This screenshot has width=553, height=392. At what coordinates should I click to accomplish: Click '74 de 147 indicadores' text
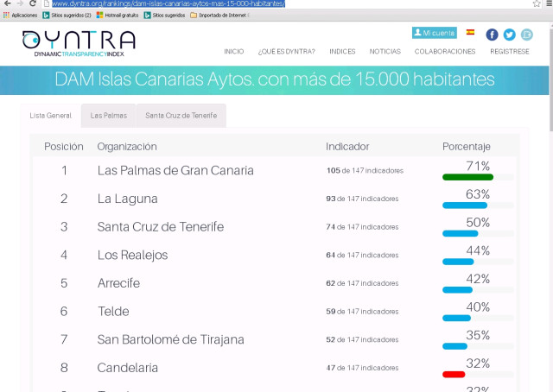(x=362, y=227)
